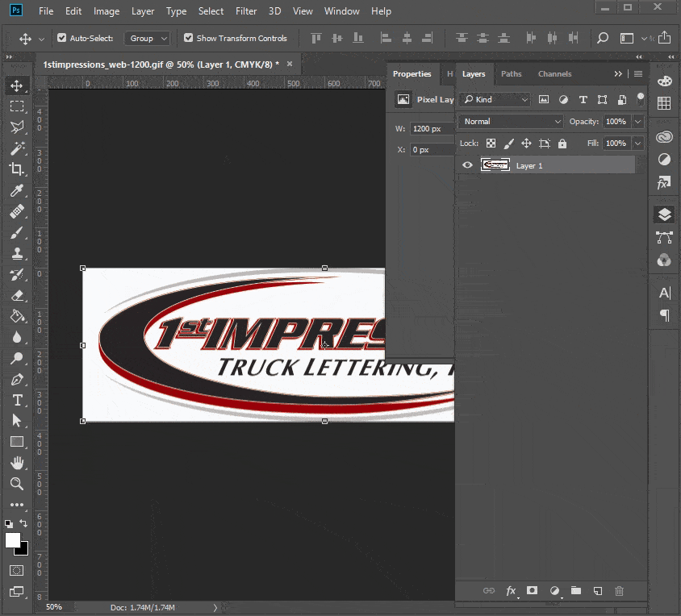The width and height of the screenshot is (681, 616).
Task: Select the Pen tool
Action: click(17, 380)
